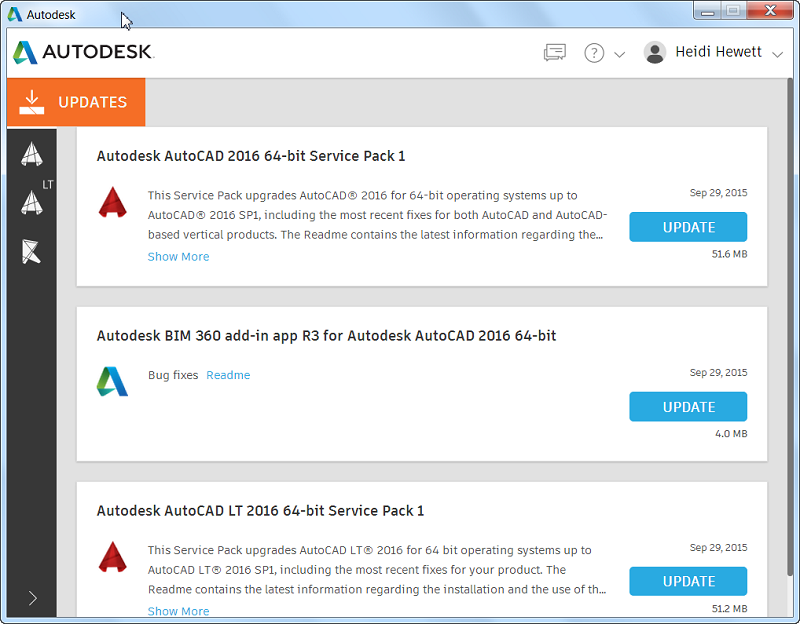This screenshot has height=624, width=800.
Task: Click the '51.6 MB' size label
Action: pyautogui.click(x=729, y=254)
